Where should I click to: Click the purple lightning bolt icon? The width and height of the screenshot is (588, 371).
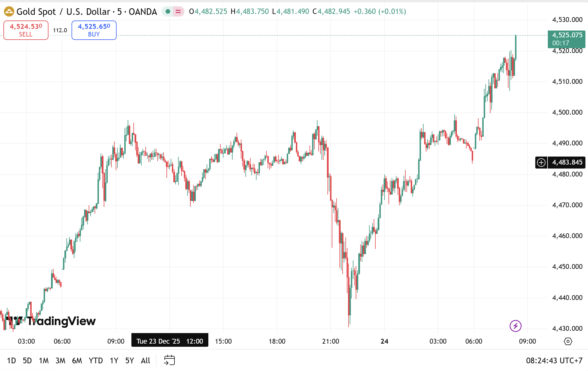point(515,326)
